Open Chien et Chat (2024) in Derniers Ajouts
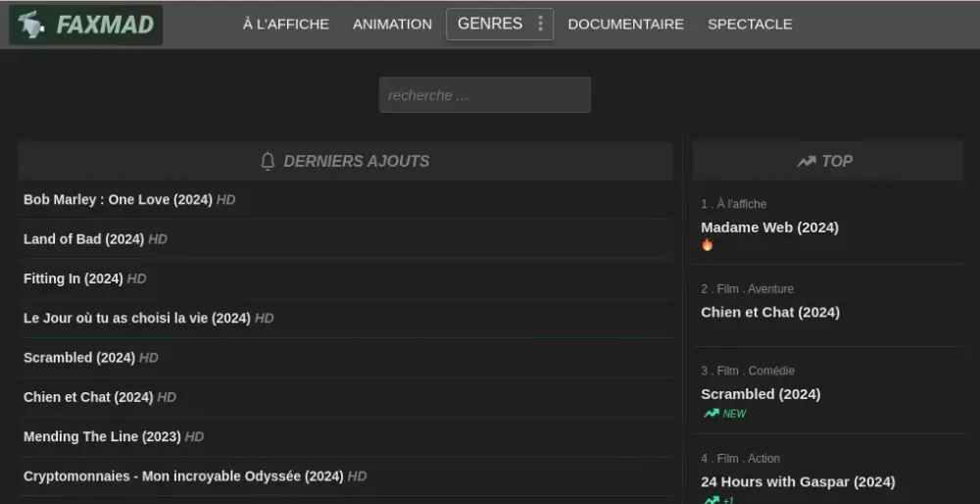The height and width of the screenshot is (504, 980). pos(88,396)
